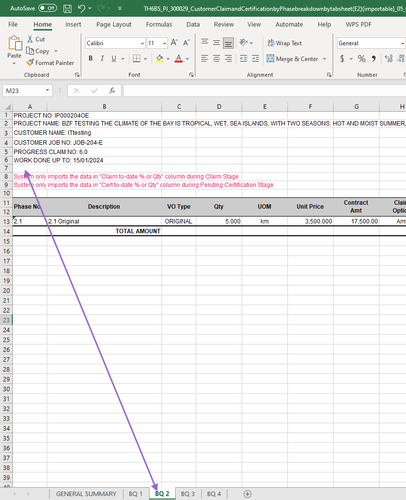Click Align Right icon
The width and height of the screenshot is (406, 500).
(x=228, y=59)
